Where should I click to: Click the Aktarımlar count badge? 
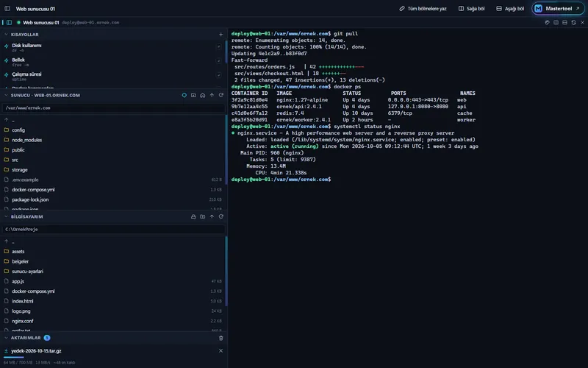[x=47, y=338]
